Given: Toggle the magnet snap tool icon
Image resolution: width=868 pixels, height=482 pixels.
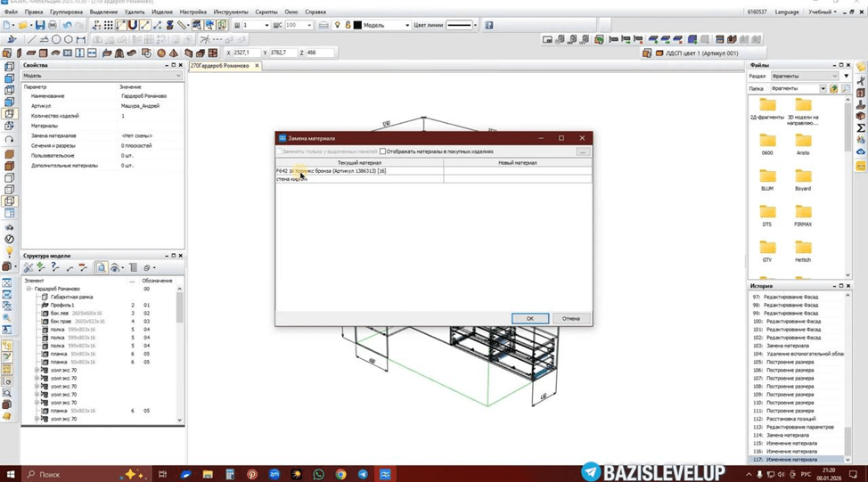Looking at the screenshot, I should tap(132, 25).
